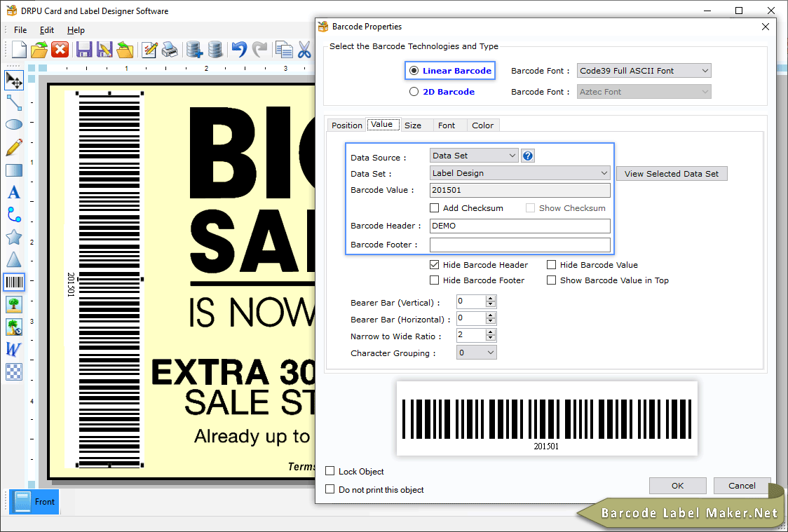788x532 pixels.
Task: Select the Front card side button
Action: coord(34,501)
